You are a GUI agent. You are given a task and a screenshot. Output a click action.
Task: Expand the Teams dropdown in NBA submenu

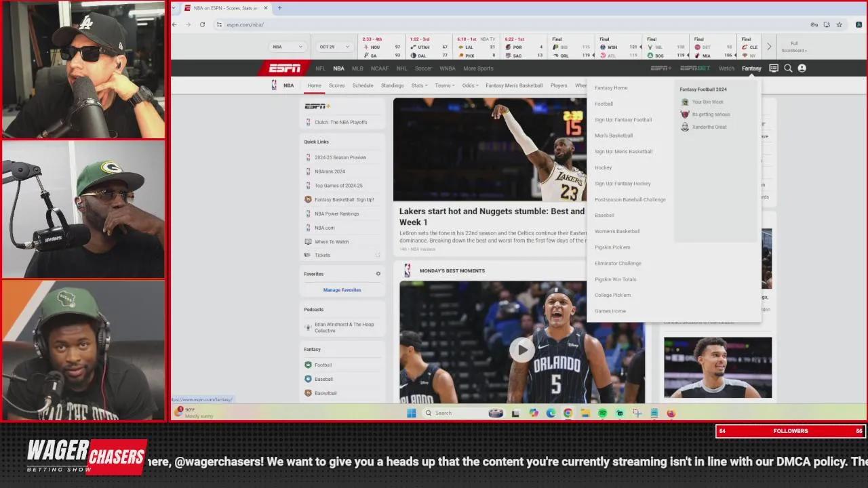point(445,85)
